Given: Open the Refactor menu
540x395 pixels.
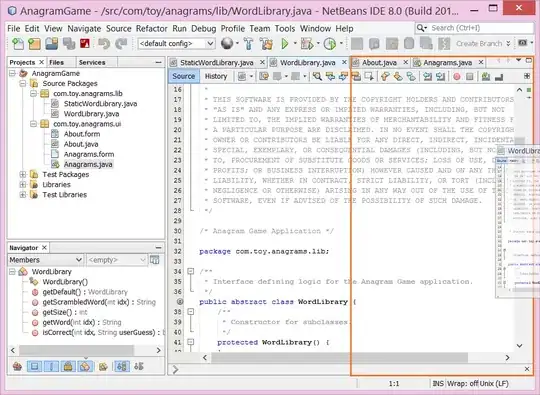Looking at the screenshot, I should [152, 29].
